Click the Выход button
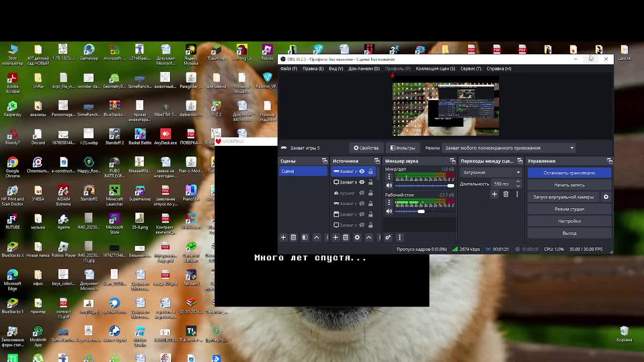 (x=569, y=233)
